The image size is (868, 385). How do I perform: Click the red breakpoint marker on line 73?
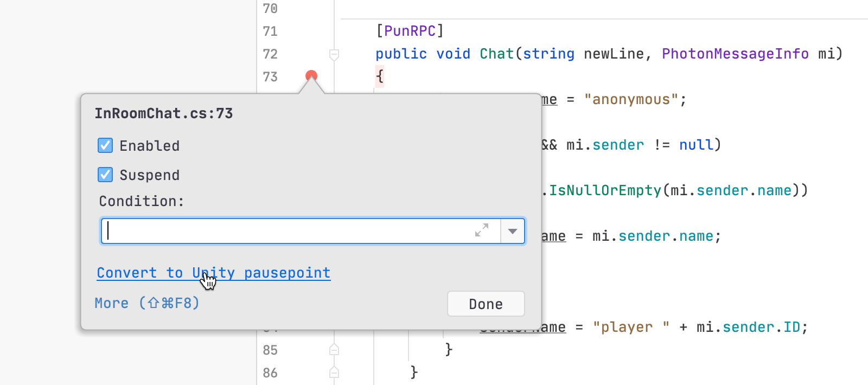tap(311, 75)
